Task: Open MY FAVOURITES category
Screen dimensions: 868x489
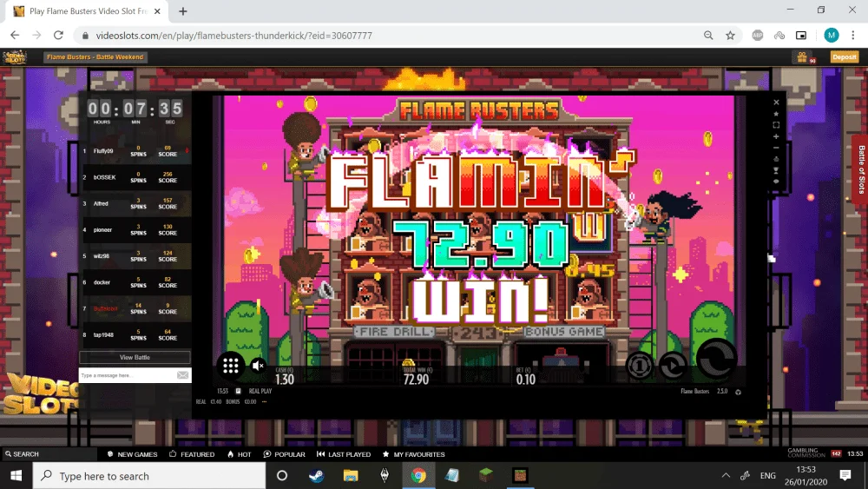Action: (413, 454)
